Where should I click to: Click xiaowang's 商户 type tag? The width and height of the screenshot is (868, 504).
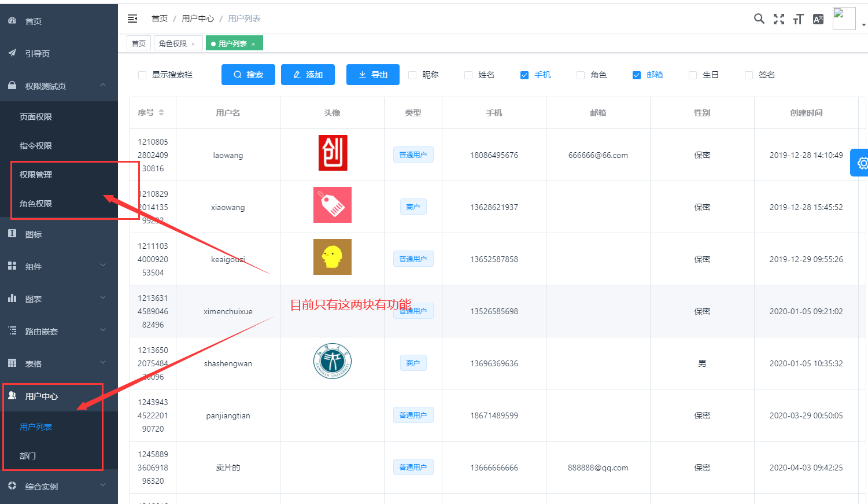coord(413,207)
